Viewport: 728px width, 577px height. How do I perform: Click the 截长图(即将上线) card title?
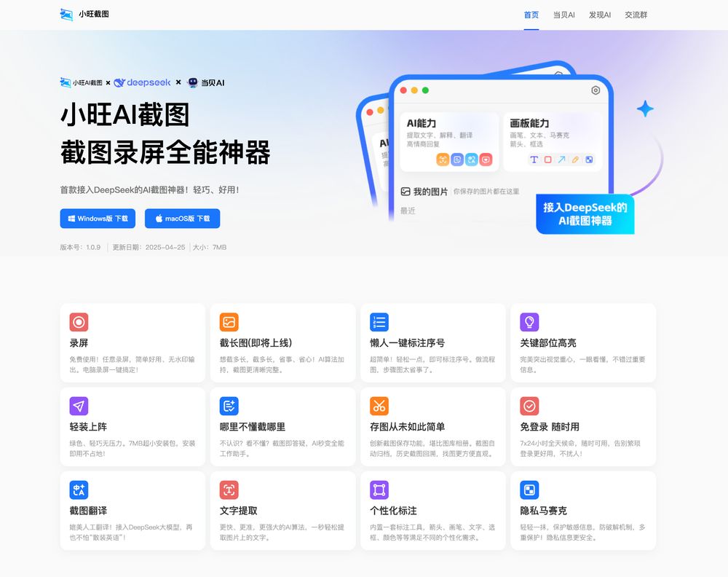(x=256, y=343)
